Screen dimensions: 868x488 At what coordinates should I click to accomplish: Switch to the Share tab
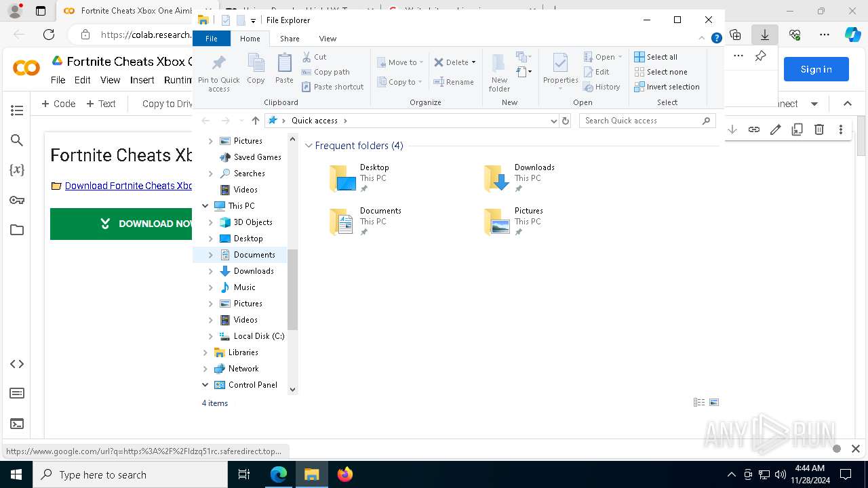point(290,39)
